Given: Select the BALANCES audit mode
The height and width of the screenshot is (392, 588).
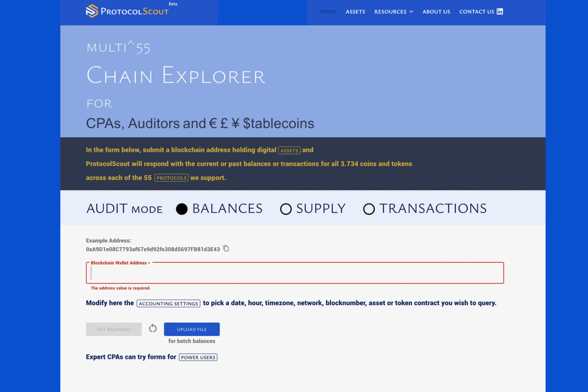Looking at the screenshot, I should point(182,209).
